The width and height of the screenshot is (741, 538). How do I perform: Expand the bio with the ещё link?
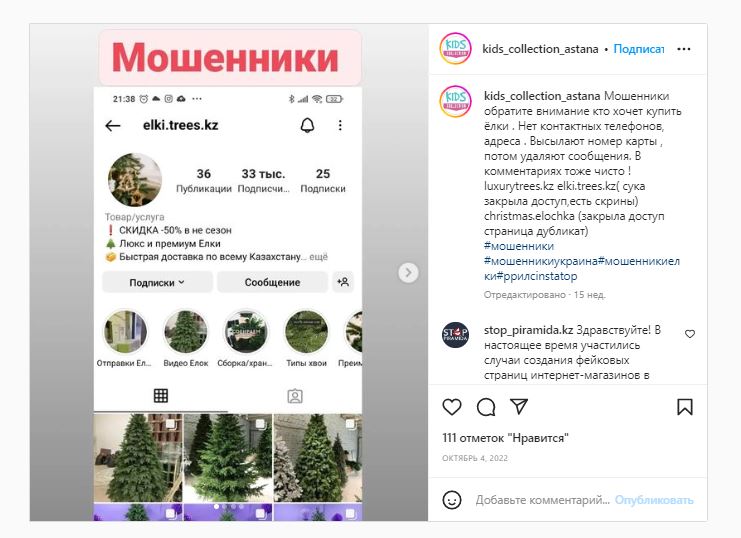pyautogui.click(x=318, y=257)
